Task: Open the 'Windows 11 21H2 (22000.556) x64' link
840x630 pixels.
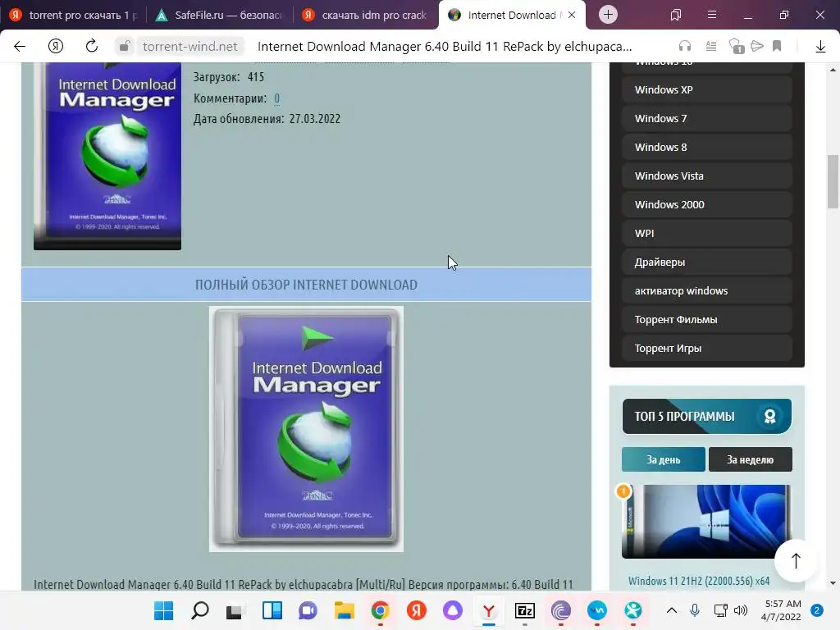Action: point(699,581)
